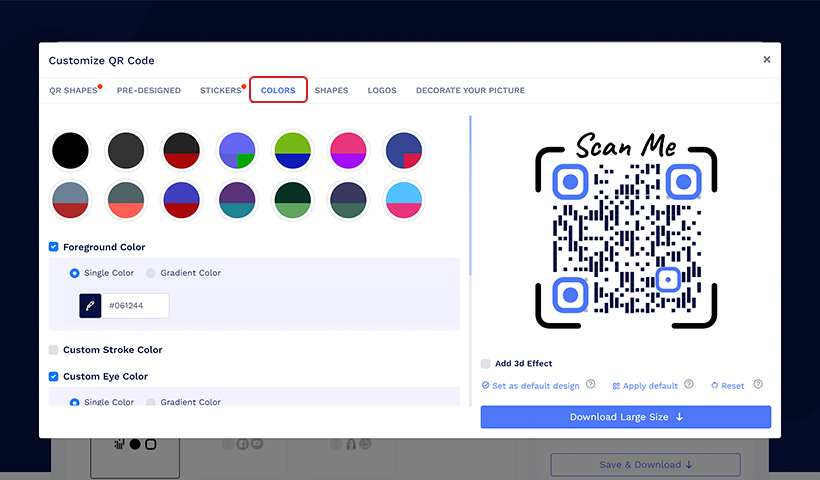Open help for Set as default design
820x480 pixels.
[x=590, y=384]
